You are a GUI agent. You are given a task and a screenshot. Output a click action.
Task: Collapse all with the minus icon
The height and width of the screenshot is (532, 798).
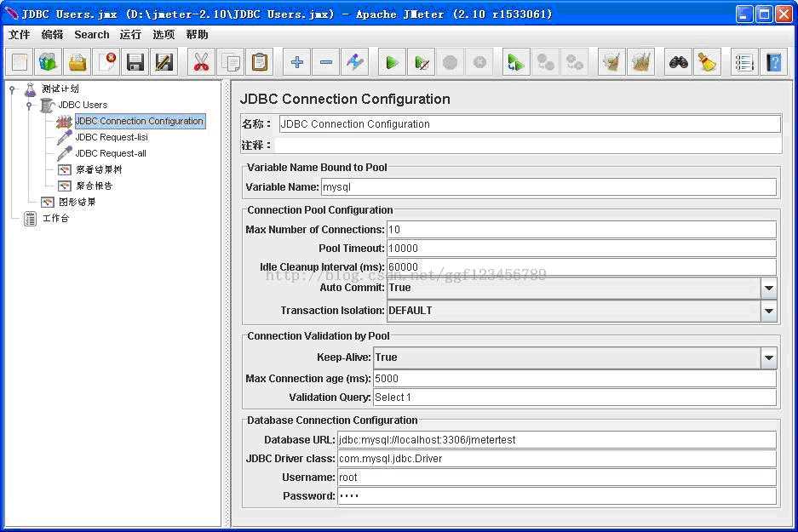click(x=325, y=62)
